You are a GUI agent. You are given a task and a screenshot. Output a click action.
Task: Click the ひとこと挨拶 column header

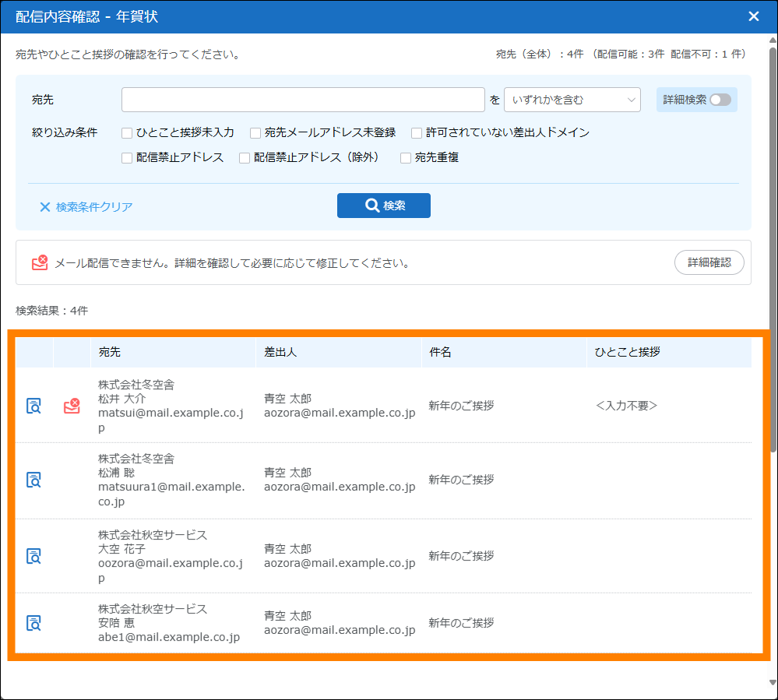pyautogui.click(x=627, y=352)
